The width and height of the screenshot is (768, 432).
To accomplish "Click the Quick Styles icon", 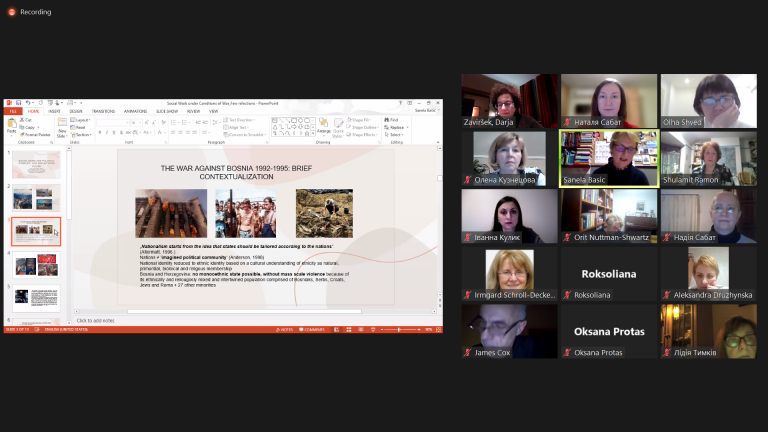I will 338,127.
